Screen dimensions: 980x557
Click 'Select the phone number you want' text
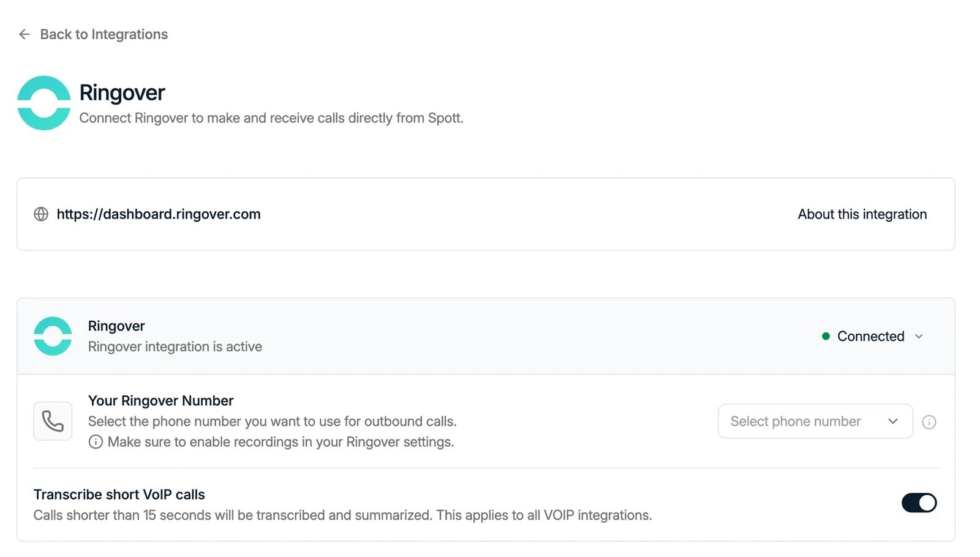pos(273,421)
